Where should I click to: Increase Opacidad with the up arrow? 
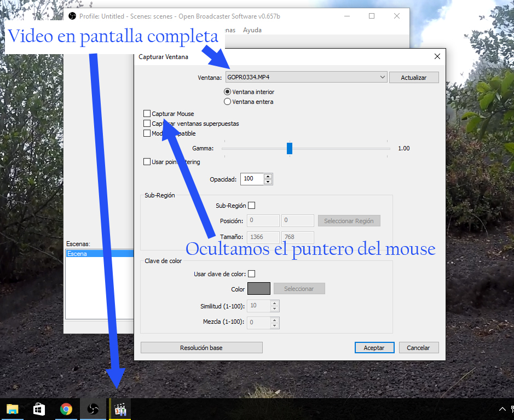click(268, 177)
